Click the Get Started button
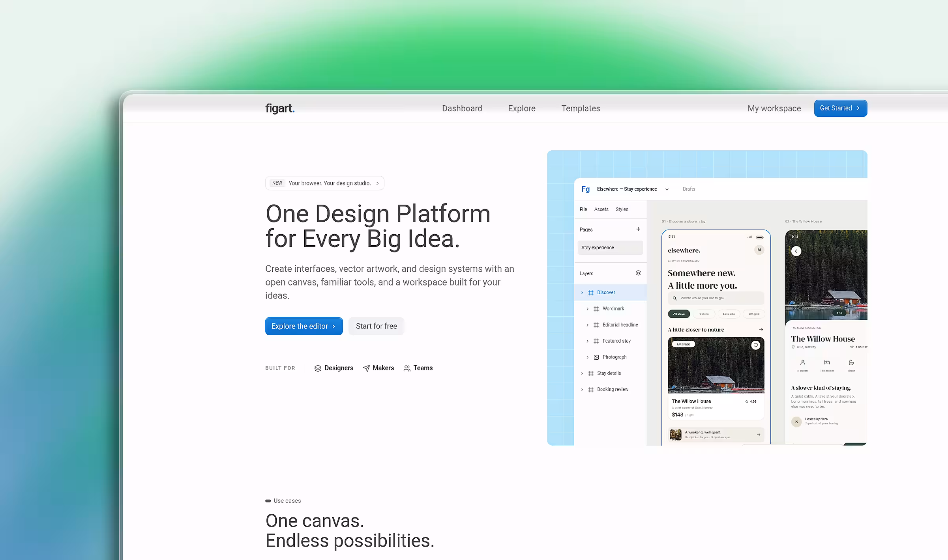The width and height of the screenshot is (948, 560). pos(840,108)
